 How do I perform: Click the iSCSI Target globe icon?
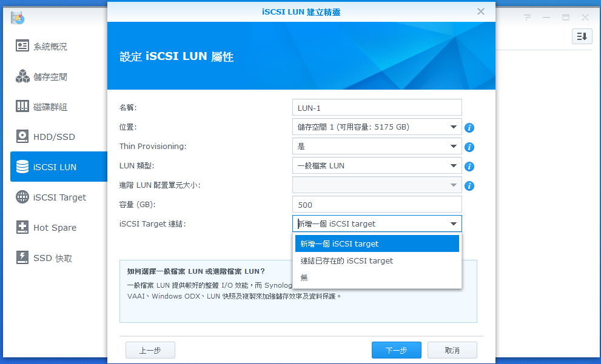(x=22, y=197)
